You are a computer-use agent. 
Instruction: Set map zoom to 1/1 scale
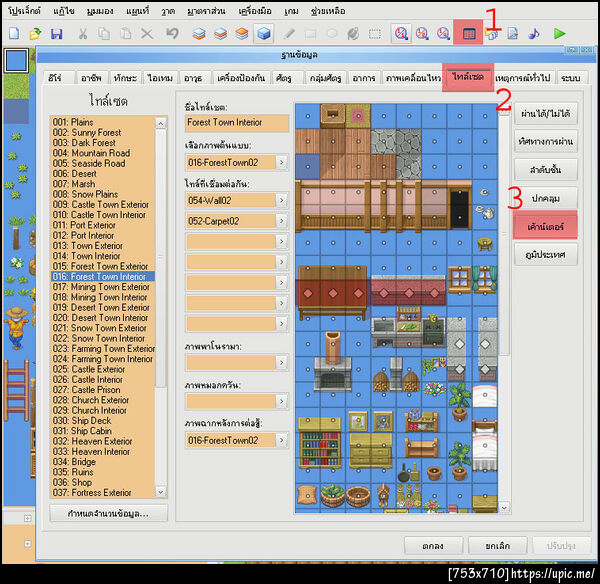tap(401, 34)
